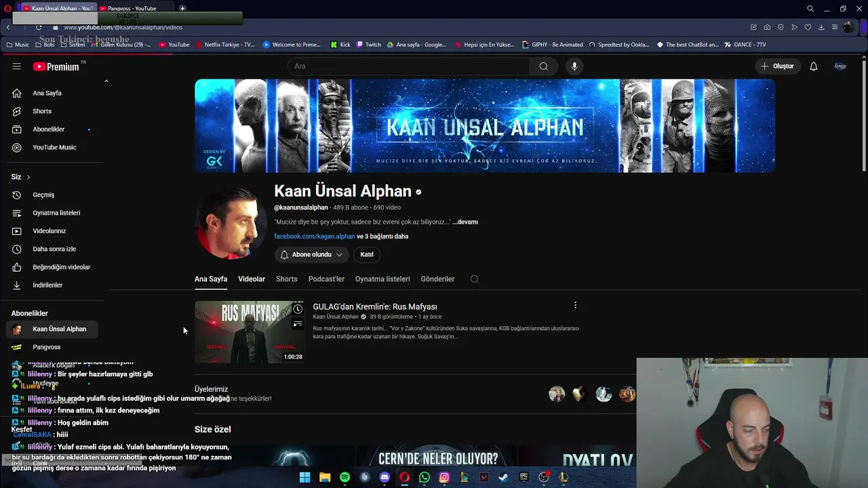Open GULAG'dan Kremlin'e: Rus Mafyası title
The height and width of the screenshot is (488, 868).
pos(375,307)
